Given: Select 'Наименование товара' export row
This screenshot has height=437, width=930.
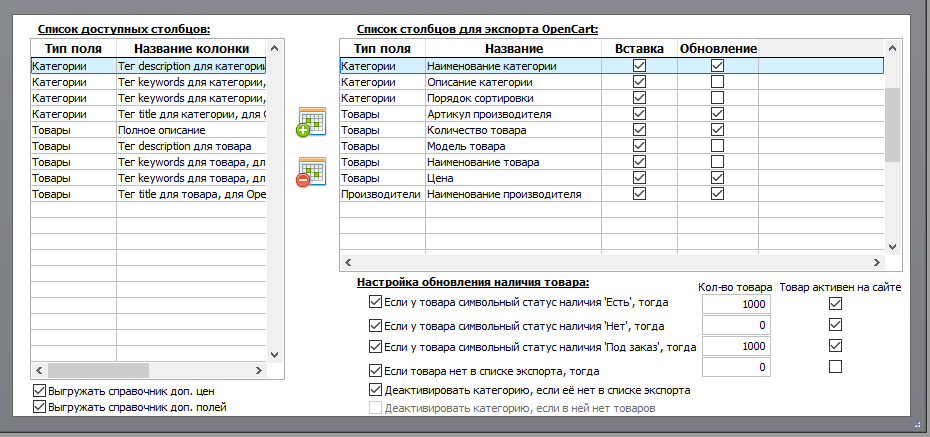Looking at the screenshot, I should (611, 162).
